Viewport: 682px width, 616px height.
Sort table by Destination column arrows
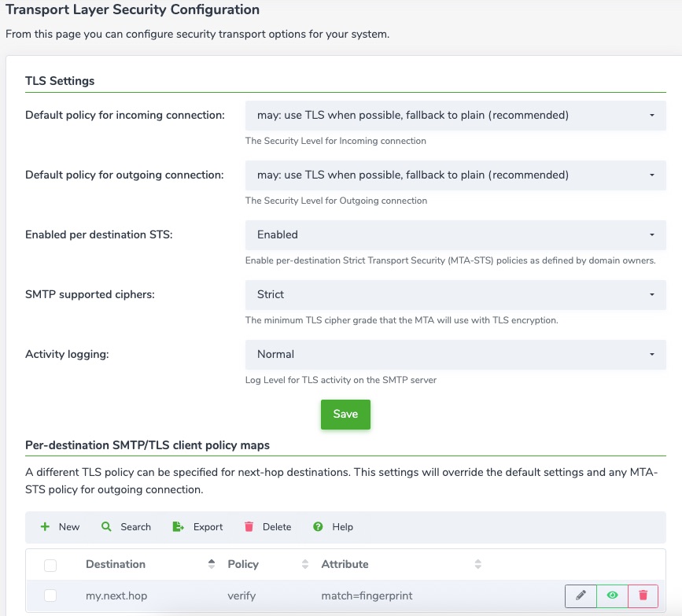point(212,564)
